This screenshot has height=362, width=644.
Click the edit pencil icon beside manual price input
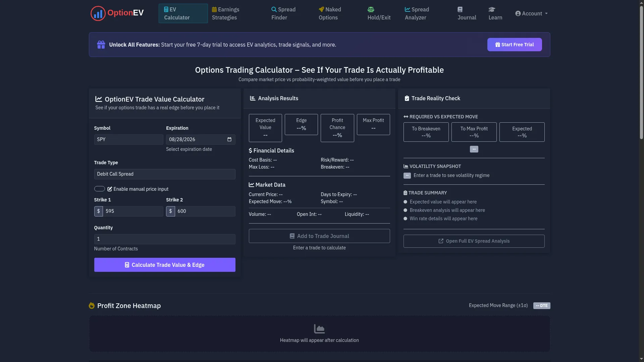(110, 189)
